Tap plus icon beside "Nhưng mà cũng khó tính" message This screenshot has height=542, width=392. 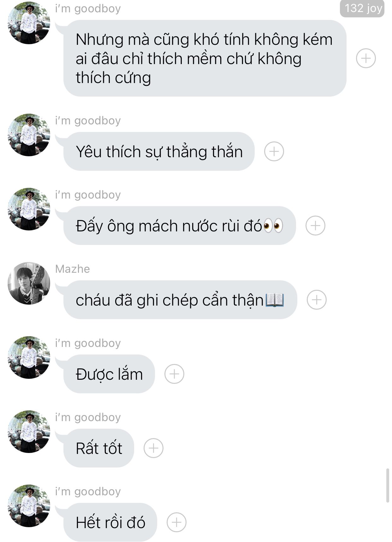pyautogui.click(x=366, y=58)
